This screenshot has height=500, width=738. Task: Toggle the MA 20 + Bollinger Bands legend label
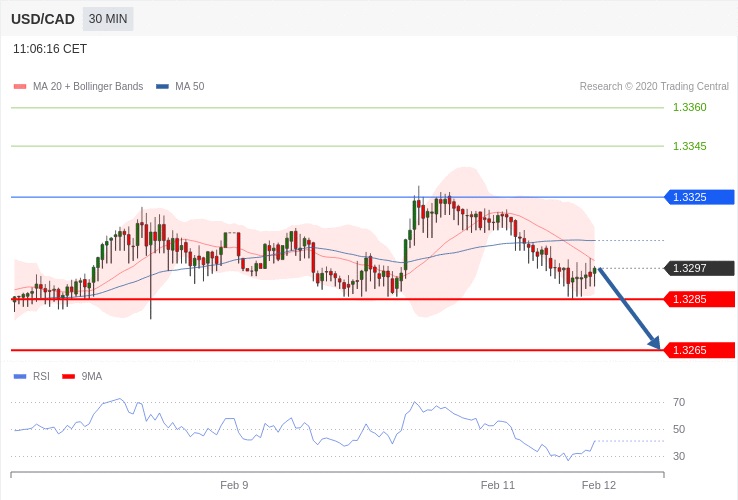point(88,87)
